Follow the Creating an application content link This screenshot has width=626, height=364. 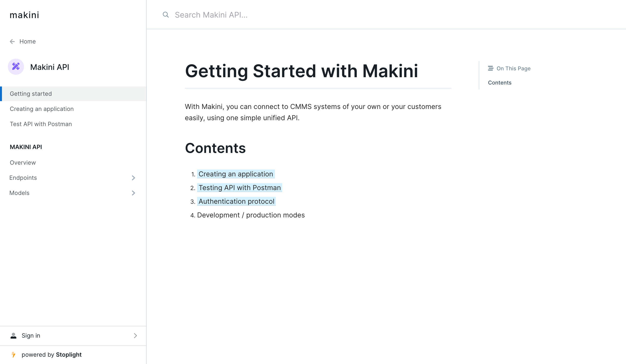(236, 174)
